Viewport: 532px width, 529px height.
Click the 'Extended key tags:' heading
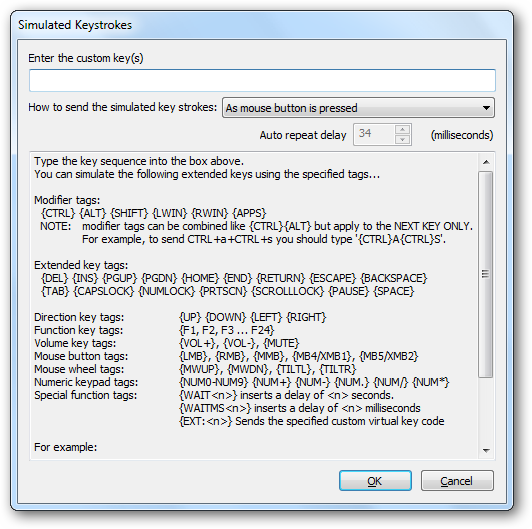click(x=81, y=265)
